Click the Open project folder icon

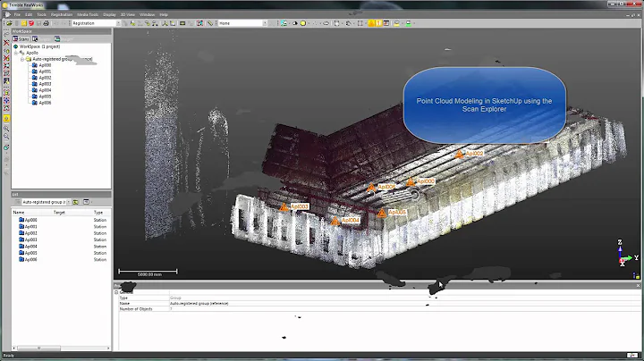pos(9,23)
